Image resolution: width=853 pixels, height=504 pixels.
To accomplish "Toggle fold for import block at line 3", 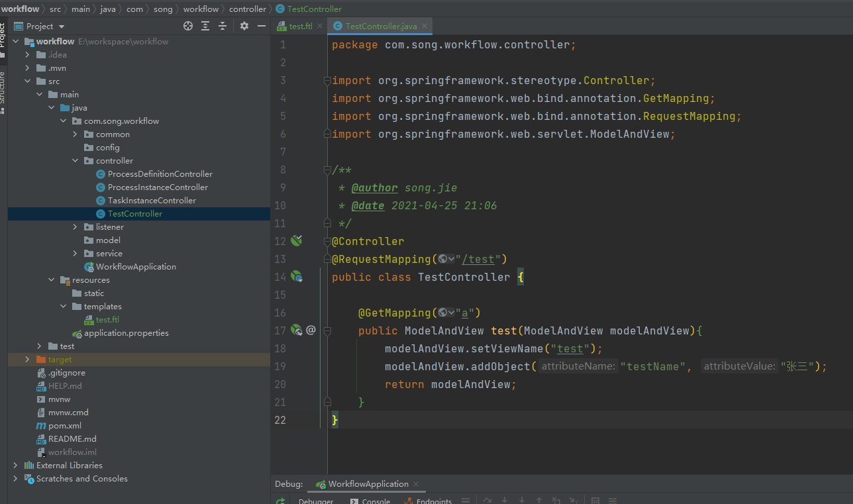I will [x=326, y=81].
